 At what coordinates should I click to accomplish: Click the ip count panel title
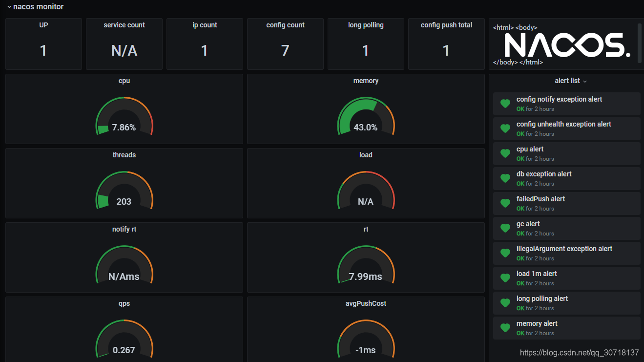[205, 25]
